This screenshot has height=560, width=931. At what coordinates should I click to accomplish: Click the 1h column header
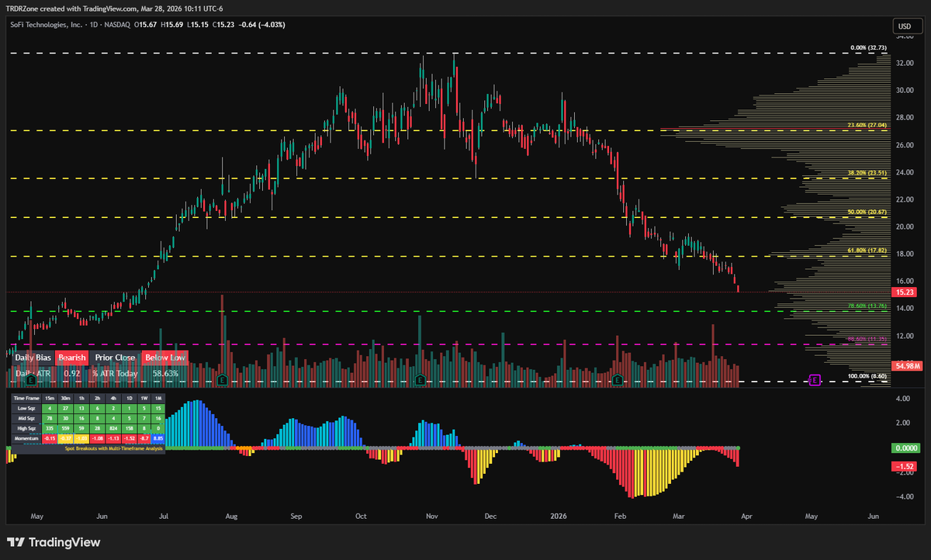[81, 399]
